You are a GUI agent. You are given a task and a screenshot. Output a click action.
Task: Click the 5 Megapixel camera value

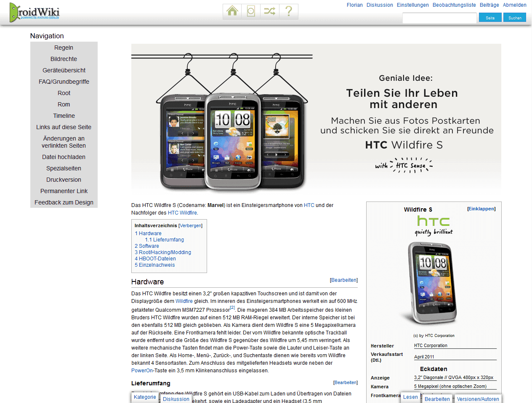pyautogui.click(x=450, y=386)
